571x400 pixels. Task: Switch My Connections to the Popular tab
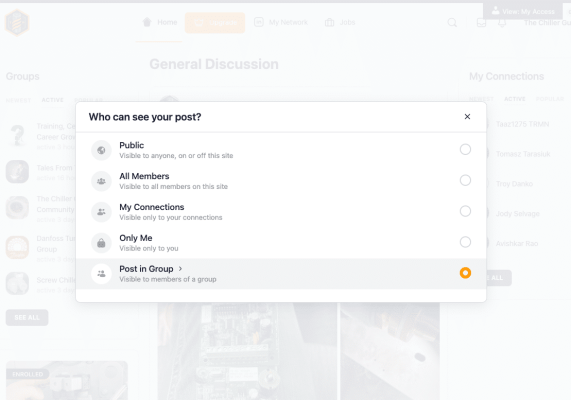point(550,99)
